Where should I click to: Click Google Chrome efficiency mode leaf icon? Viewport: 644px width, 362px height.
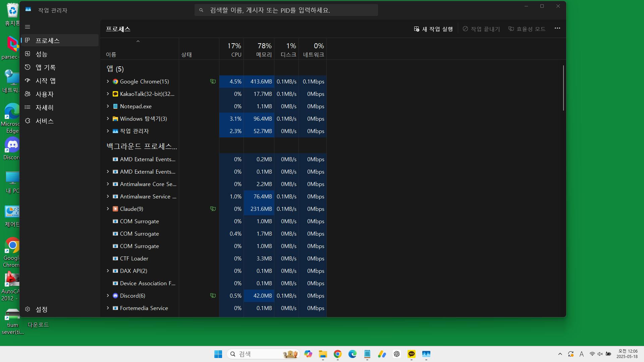click(213, 81)
